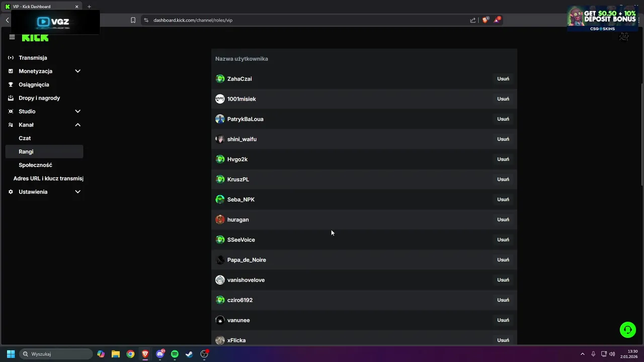Viewport: 644px width, 362px height.
Task: Click the VIP - Kick Dashboard tab
Action: point(42,7)
